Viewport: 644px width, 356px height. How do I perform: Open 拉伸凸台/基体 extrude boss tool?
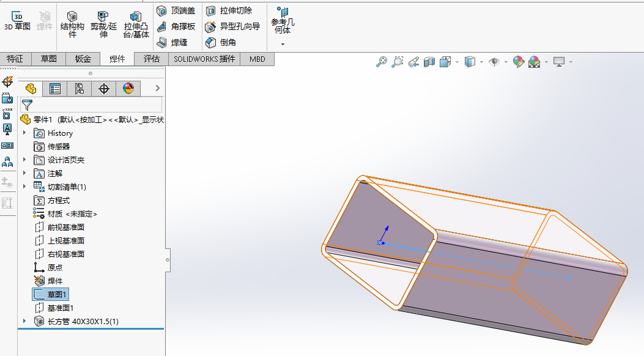136,24
